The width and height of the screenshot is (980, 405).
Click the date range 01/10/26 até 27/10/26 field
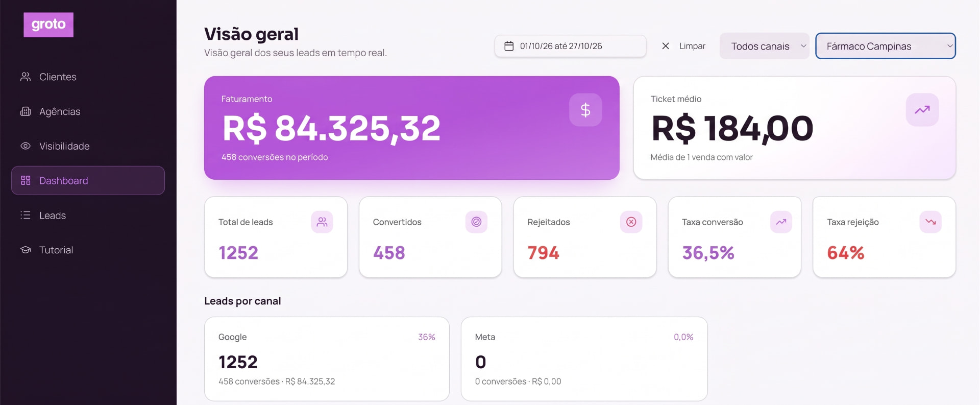pyautogui.click(x=570, y=46)
